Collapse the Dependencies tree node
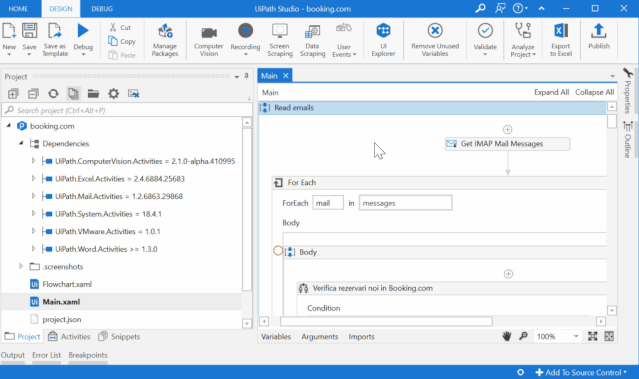The image size is (639, 379). [21, 143]
